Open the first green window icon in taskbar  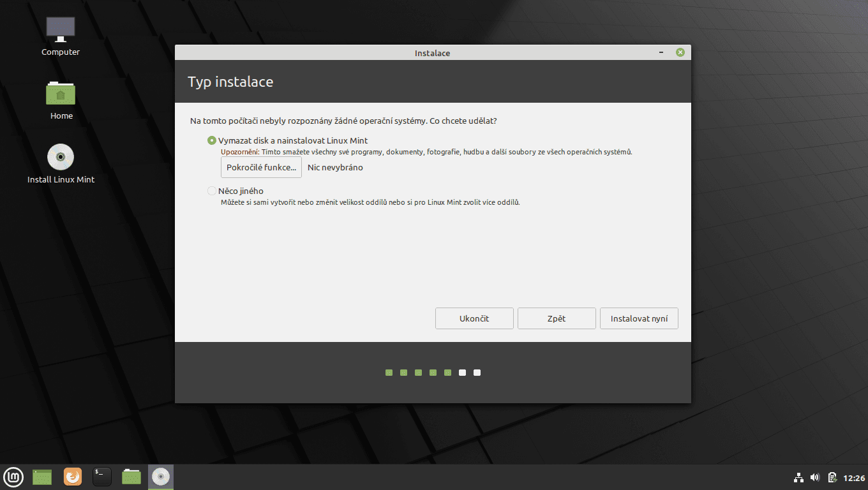point(41,477)
